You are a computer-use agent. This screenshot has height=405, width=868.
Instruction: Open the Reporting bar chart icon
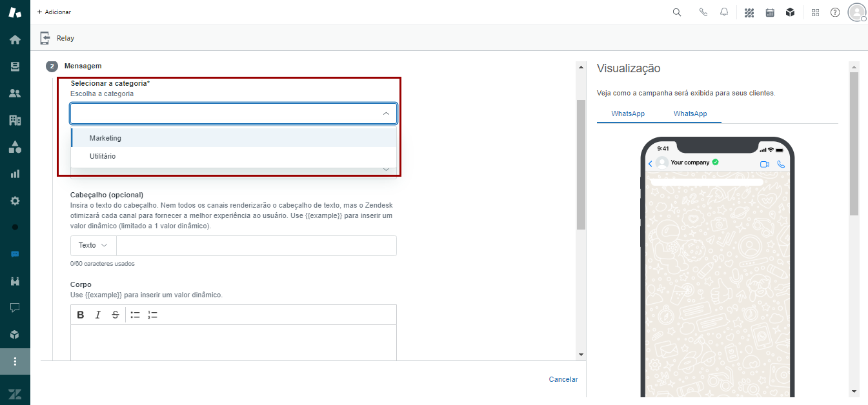(15, 173)
